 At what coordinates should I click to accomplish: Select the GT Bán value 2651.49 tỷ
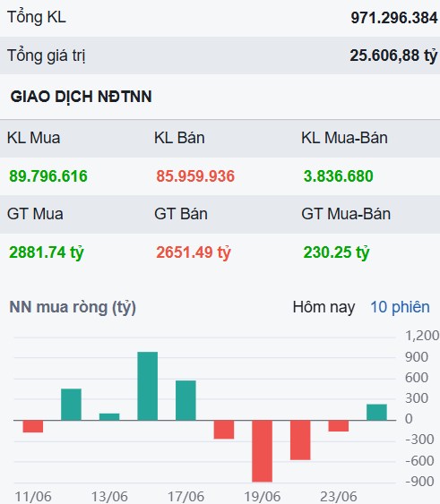coord(194,252)
